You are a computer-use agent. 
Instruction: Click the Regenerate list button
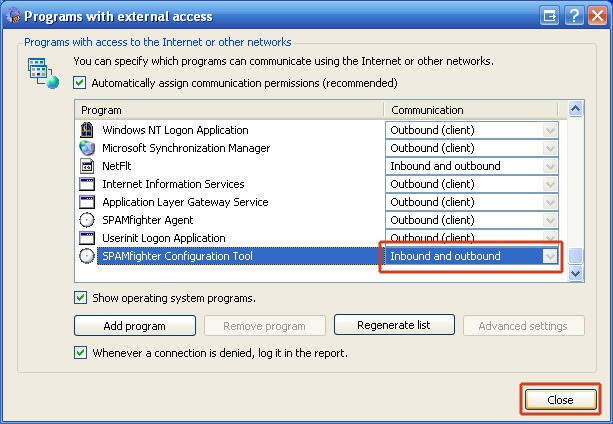click(x=394, y=325)
